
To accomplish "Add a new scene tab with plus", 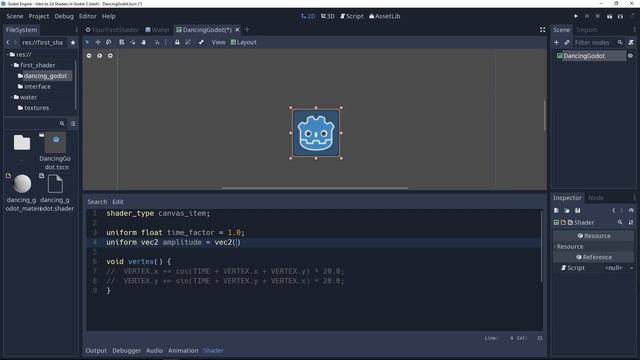I will click(247, 30).
